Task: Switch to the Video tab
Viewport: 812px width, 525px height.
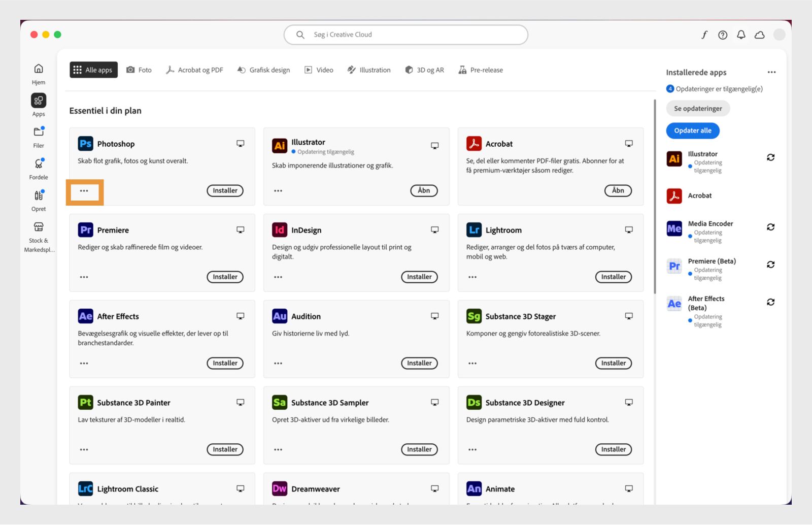Action: pos(319,70)
